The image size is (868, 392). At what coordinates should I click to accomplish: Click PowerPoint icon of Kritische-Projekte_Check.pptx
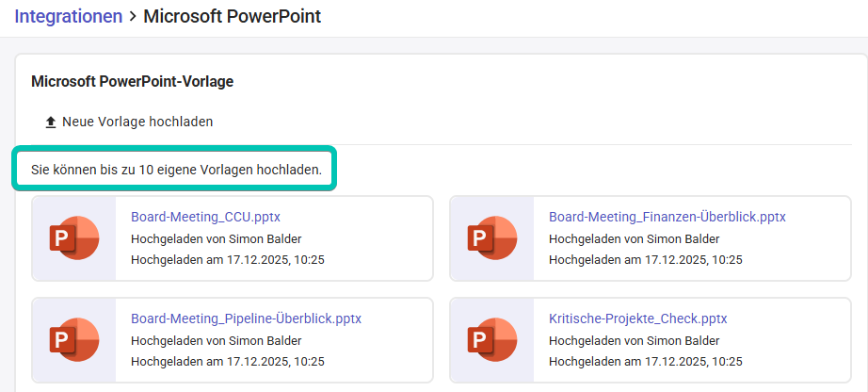492,340
